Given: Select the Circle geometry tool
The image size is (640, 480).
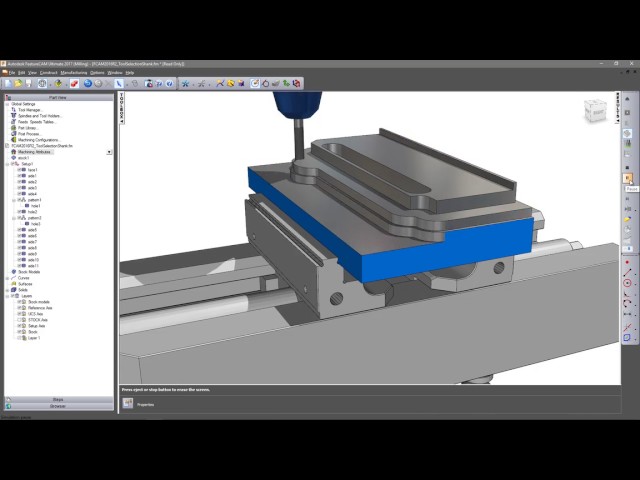Looking at the screenshot, I should click(627, 282).
